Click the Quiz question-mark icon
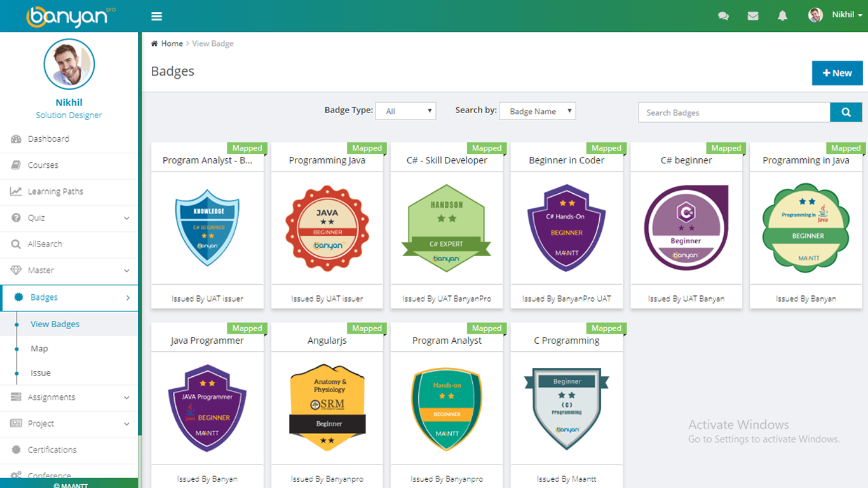Image resolution: width=868 pixels, height=488 pixels. 16,217
